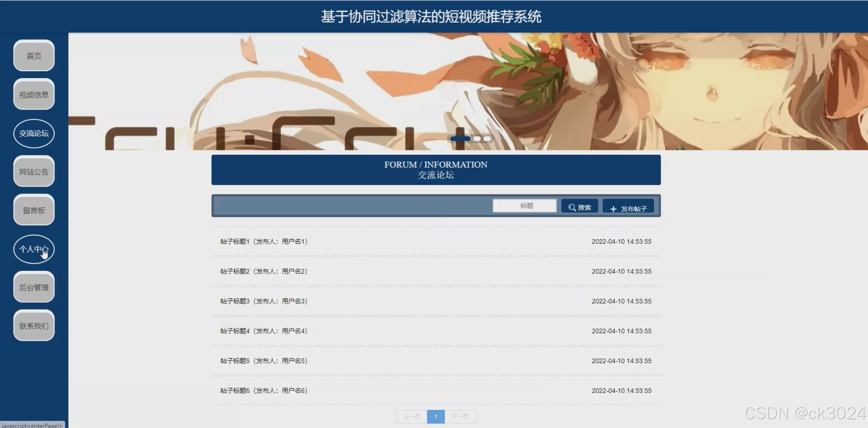Open post 帖子标题3 by 用户名3
This screenshot has width=868, height=428.
click(x=264, y=301)
